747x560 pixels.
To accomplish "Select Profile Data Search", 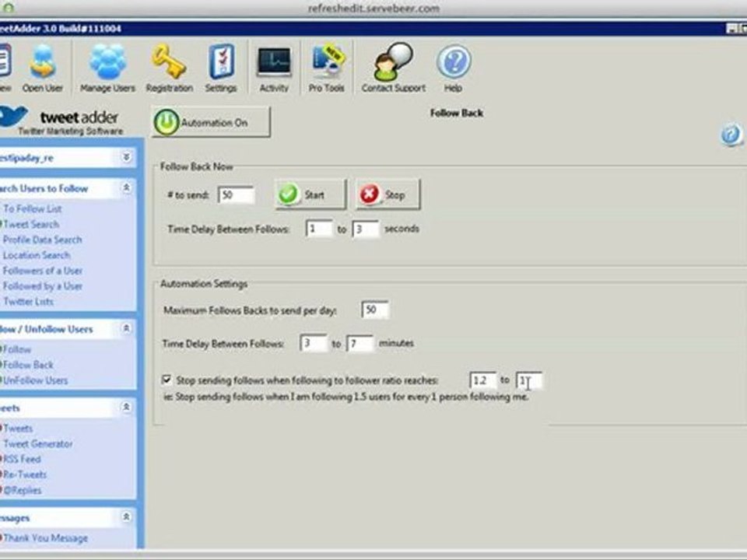I will (42, 240).
